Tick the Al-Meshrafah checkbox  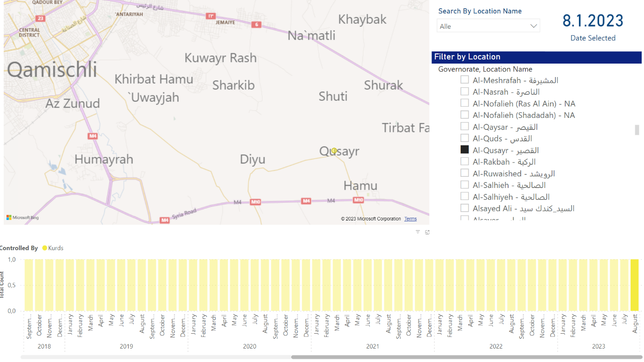(x=464, y=80)
